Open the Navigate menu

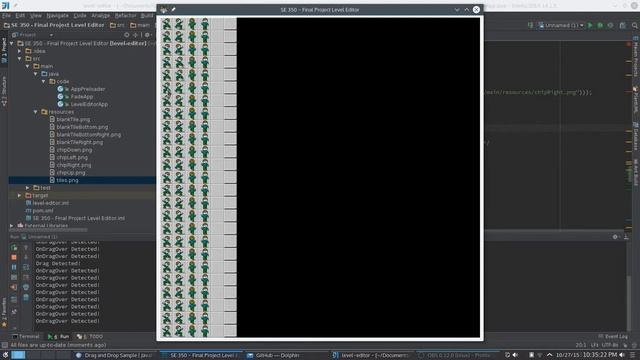(57, 16)
